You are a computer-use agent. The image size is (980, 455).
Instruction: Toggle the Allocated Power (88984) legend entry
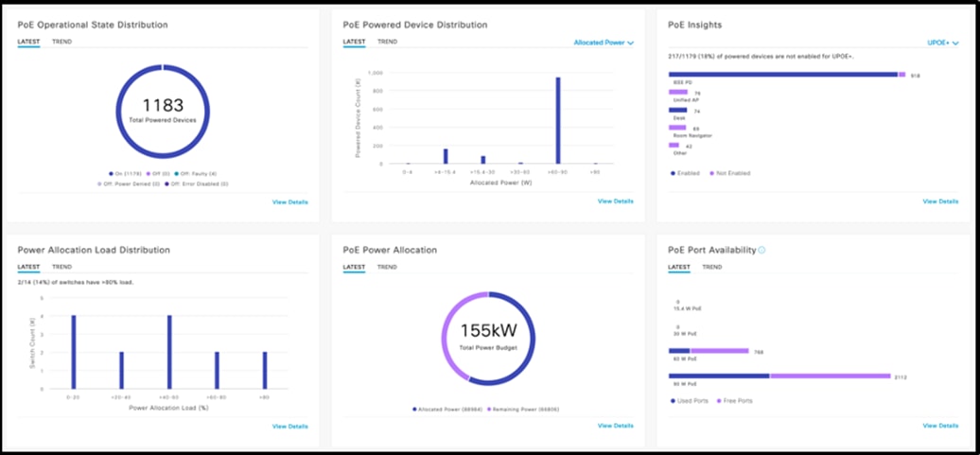click(x=446, y=410)
